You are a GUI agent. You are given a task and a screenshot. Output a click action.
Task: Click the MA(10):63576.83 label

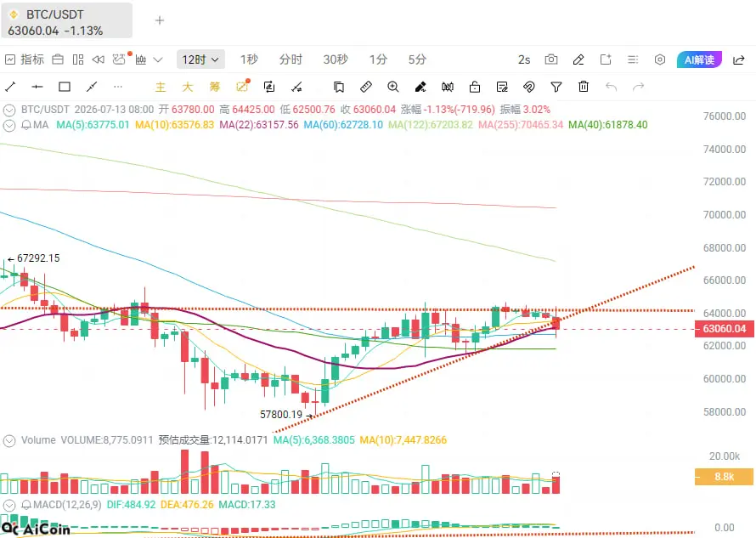click(x=174, y=125)
